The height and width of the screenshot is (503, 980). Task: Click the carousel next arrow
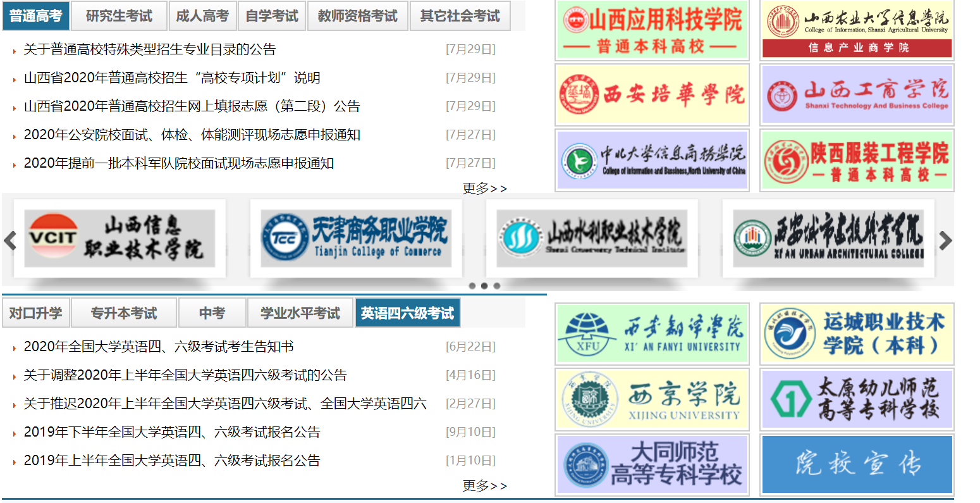click(x=945, y=240)
